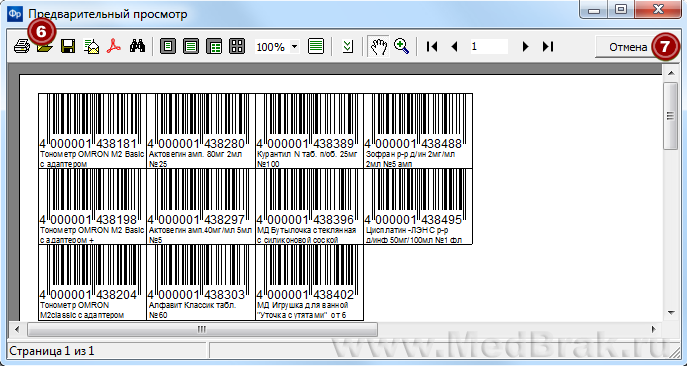The height and width of the screenshot is (366, 687).
Task: Click vertical scrollbar up arrow
Action: [x=671, y=73]
